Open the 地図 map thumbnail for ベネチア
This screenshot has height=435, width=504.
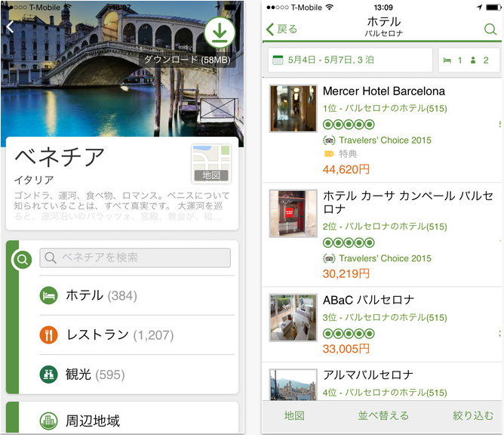tap(211, 164)
